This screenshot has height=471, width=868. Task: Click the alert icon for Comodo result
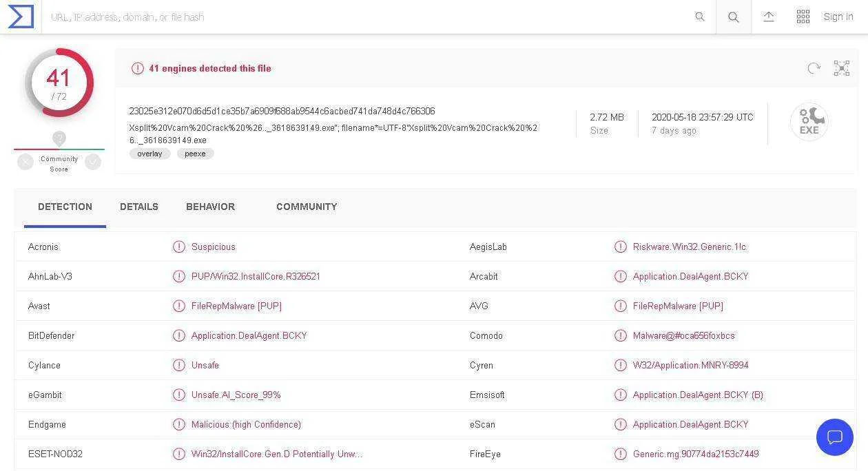click(621, 335)
